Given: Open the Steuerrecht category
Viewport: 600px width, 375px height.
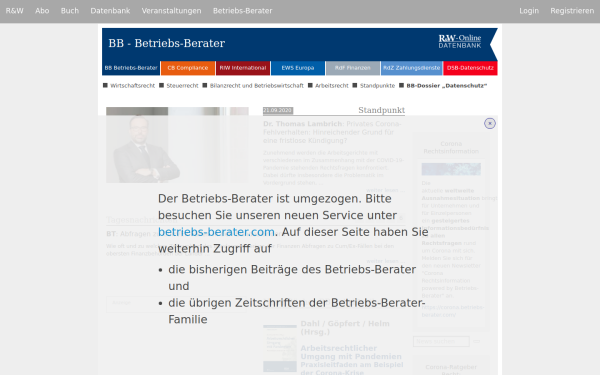Looking at the screenshot, I should 182,86.
